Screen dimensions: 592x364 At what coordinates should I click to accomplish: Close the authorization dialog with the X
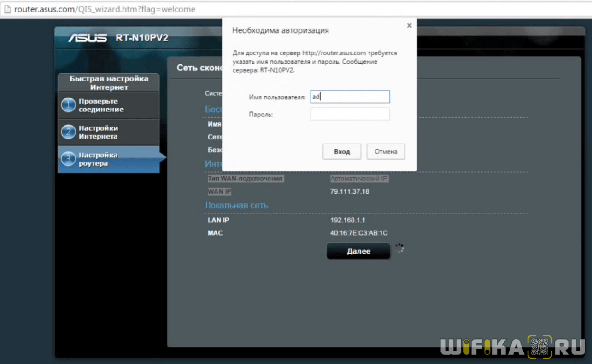pos(409,26)
